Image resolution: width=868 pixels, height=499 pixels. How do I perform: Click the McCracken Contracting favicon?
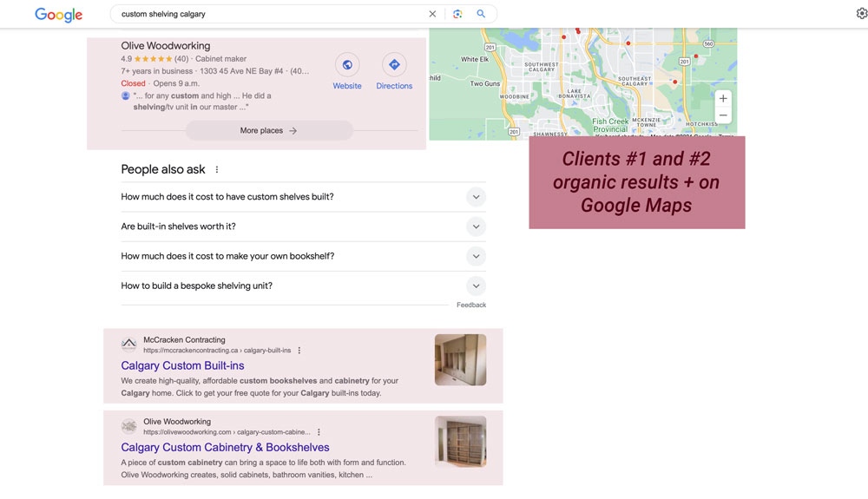click(x=129, y=345)
